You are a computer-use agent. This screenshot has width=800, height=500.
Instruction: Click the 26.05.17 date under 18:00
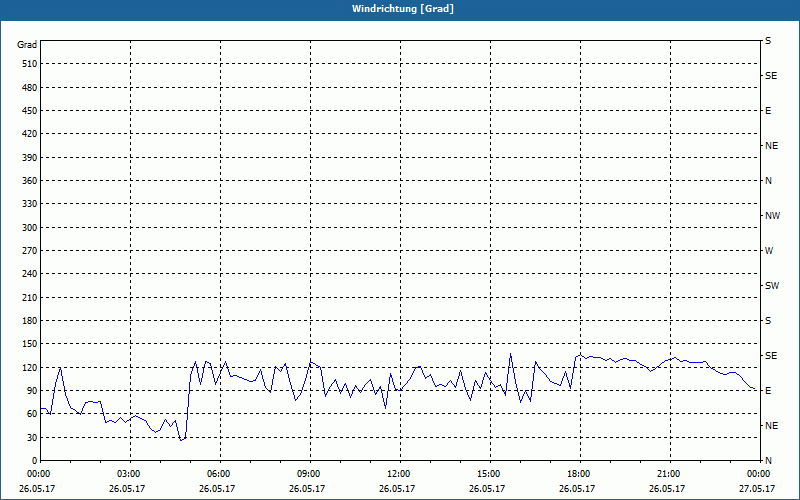pos(577,488)
